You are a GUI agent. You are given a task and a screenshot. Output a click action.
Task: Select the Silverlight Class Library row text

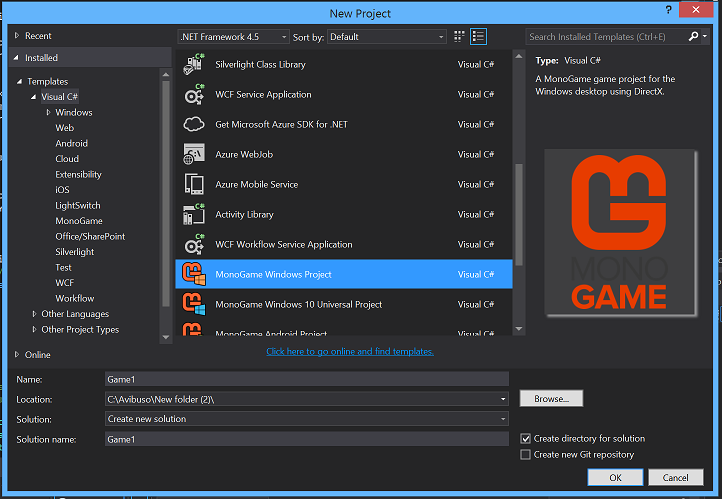coord(260,64)
